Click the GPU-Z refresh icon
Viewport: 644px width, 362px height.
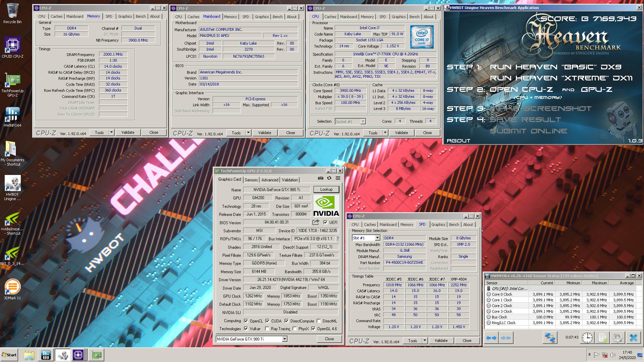[329, 178]
